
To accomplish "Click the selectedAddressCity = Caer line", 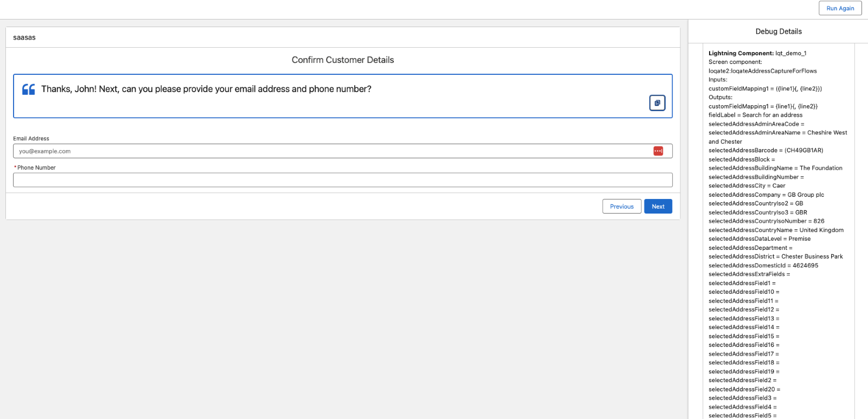I will pyautogui.click(x=746, y=186).
